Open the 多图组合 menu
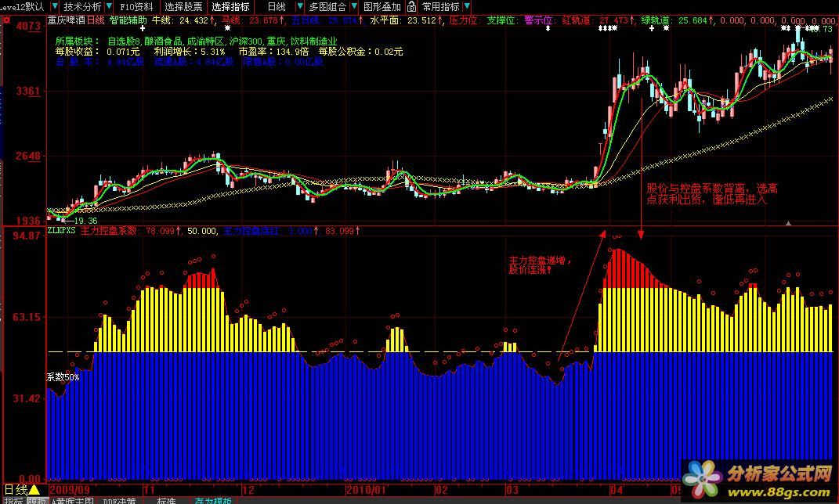Screen dimensions: 839x504 (x=327, y=6)
